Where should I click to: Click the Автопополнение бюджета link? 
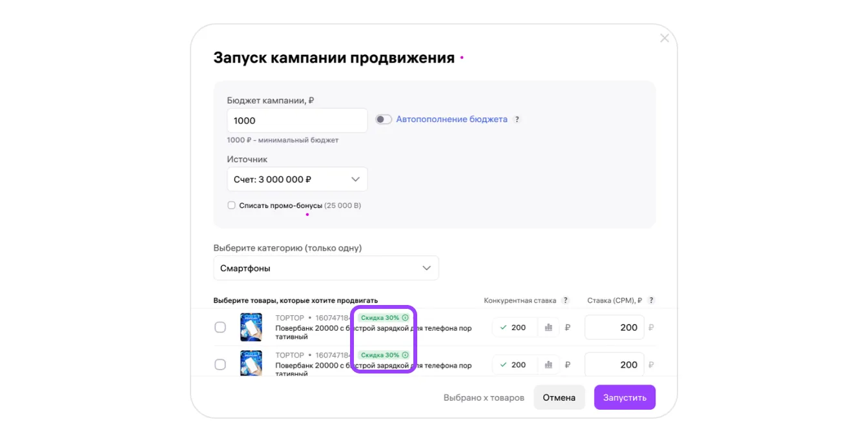click(x=451, y=120)
